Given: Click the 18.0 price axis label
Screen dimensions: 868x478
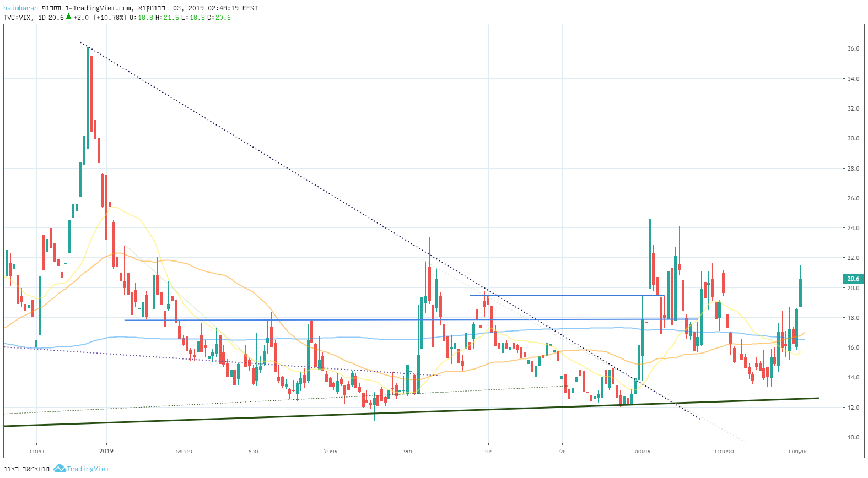Looking at the screenshot, I should (853, 318).
